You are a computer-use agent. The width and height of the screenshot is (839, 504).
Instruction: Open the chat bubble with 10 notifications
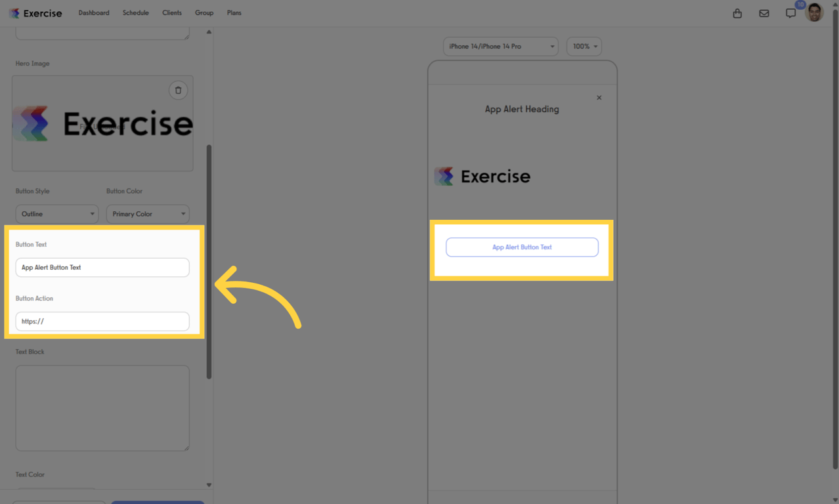[x=790, y=12]
